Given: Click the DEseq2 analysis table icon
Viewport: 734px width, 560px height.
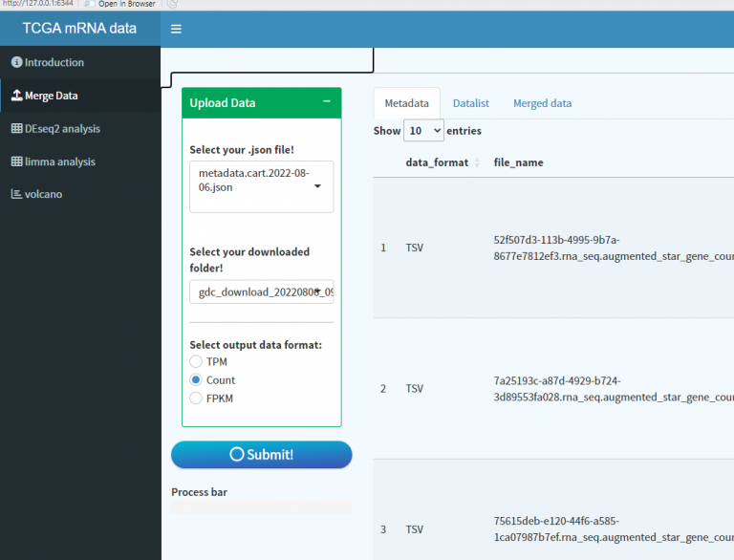Looking at the screenshot, I should tap(16, 129).
